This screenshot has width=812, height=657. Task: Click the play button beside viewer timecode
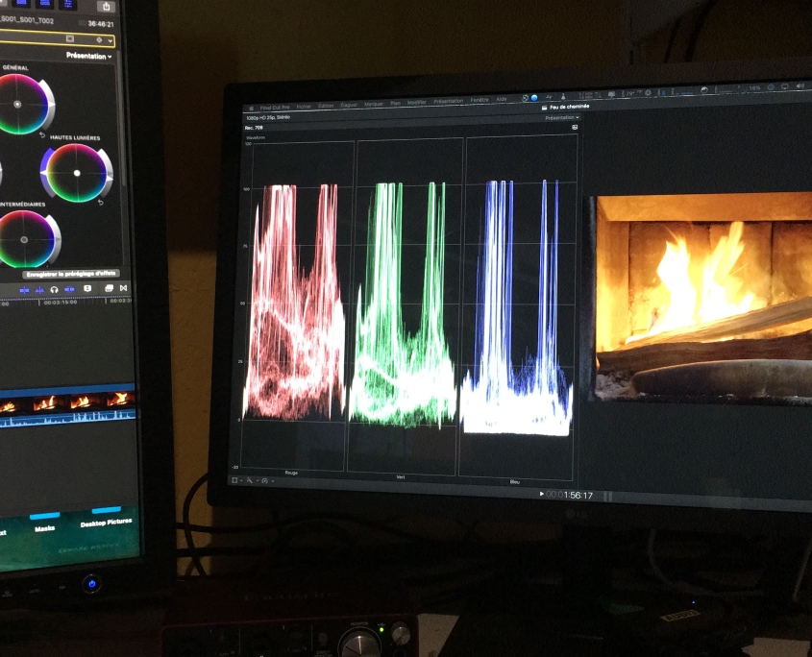(x=542, y=494)
